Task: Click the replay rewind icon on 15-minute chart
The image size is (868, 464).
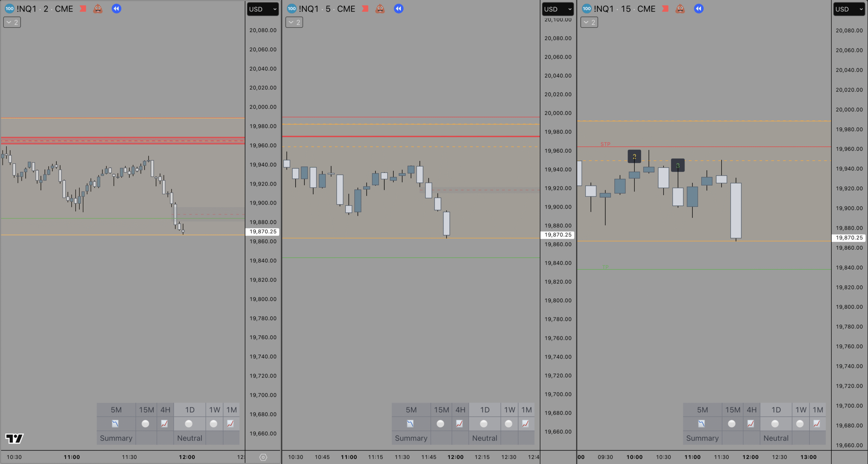Action: tap(698, 9)
